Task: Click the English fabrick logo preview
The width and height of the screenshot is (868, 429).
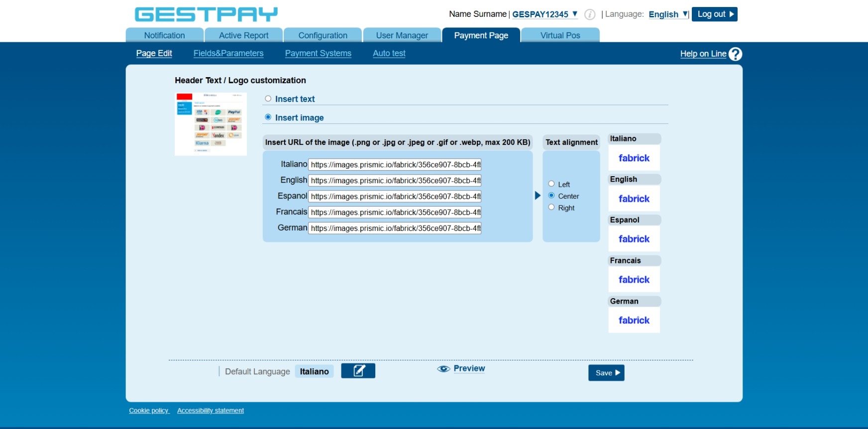Action: pos(634,199)
